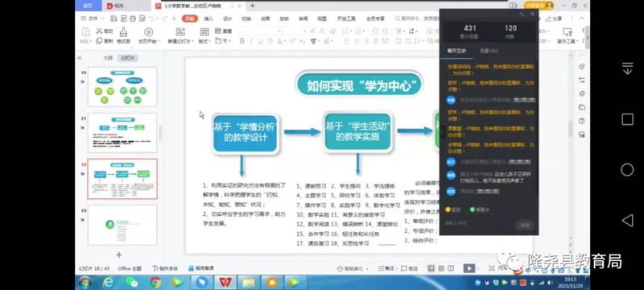Select the Format Painter brush icon
Screen dimensions: 644x290
123,31
